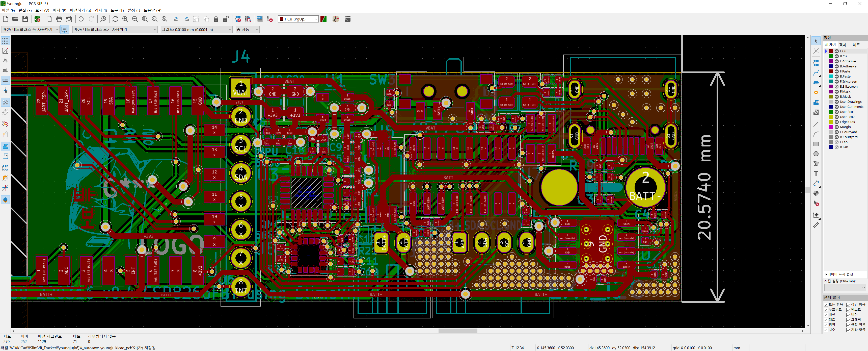This screenshot has width=868, height=351.
Task: Uncheck the 비아 selection filter checkbox
Action: click(x=849, y=315)
